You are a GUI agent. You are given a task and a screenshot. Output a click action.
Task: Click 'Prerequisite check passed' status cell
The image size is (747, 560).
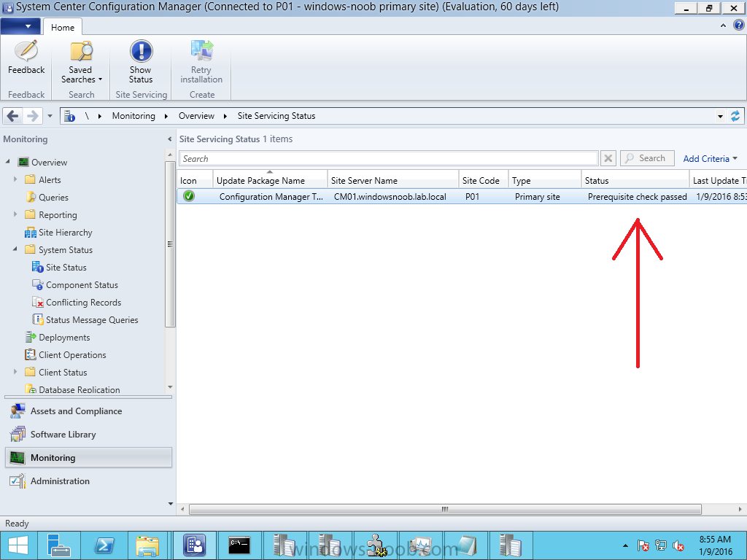(637, 197)
